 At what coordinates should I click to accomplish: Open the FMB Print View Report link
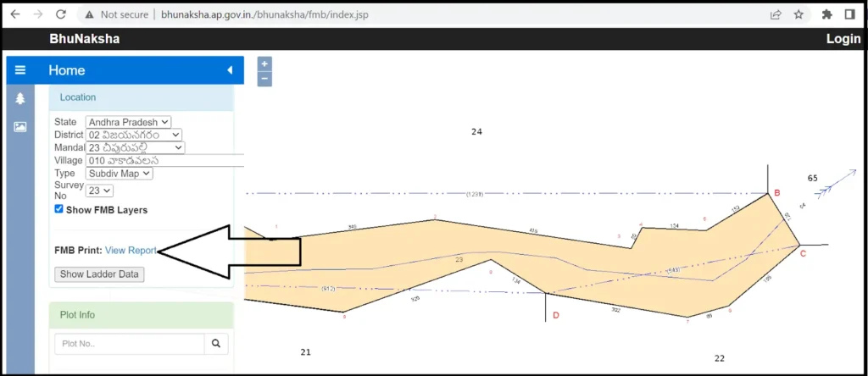pos(131,251)
